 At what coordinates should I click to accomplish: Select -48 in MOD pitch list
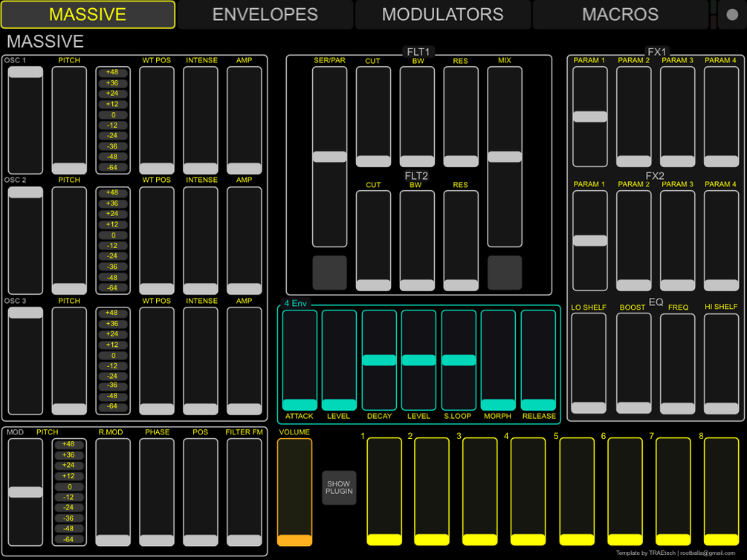pos(69,529)
